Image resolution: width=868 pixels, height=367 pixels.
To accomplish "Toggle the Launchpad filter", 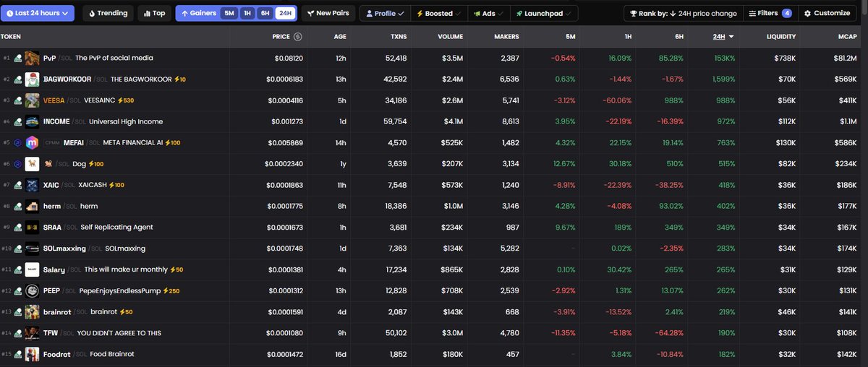I will (544, 13).
